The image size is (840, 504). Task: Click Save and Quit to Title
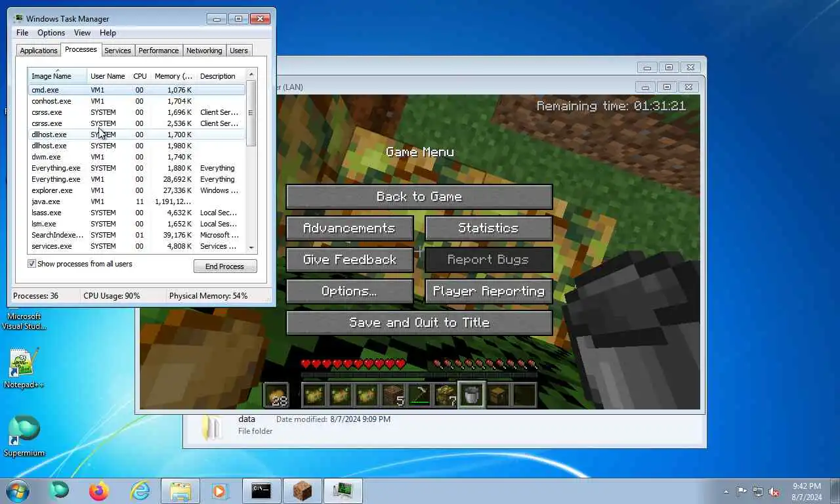click(x=419, y=322)
